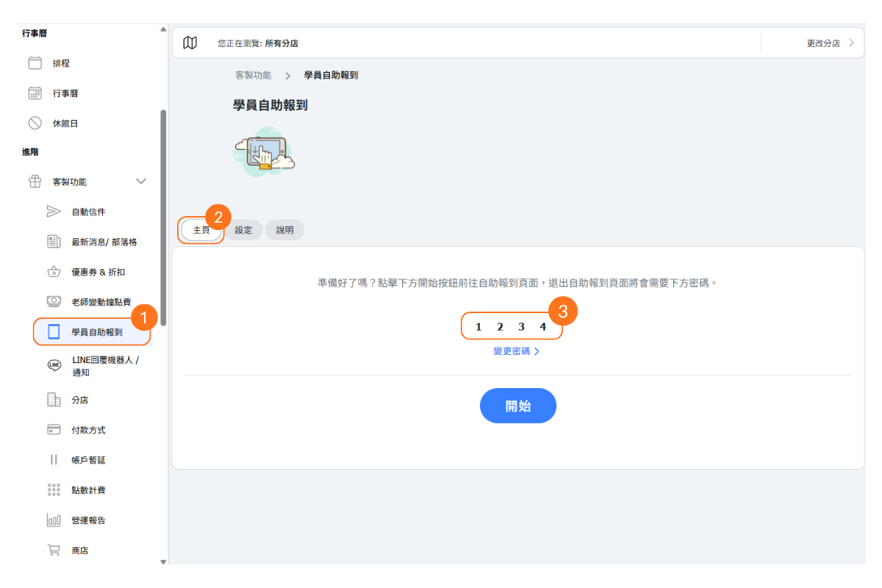Collapse the 客製功能 menu chevron

click(x=141, y=182)
